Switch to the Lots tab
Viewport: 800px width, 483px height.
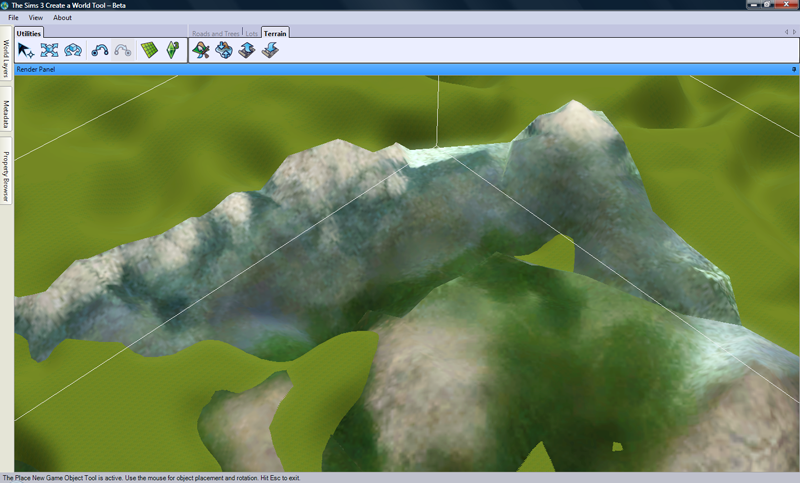pyautogui.click(x=252, y=34)
